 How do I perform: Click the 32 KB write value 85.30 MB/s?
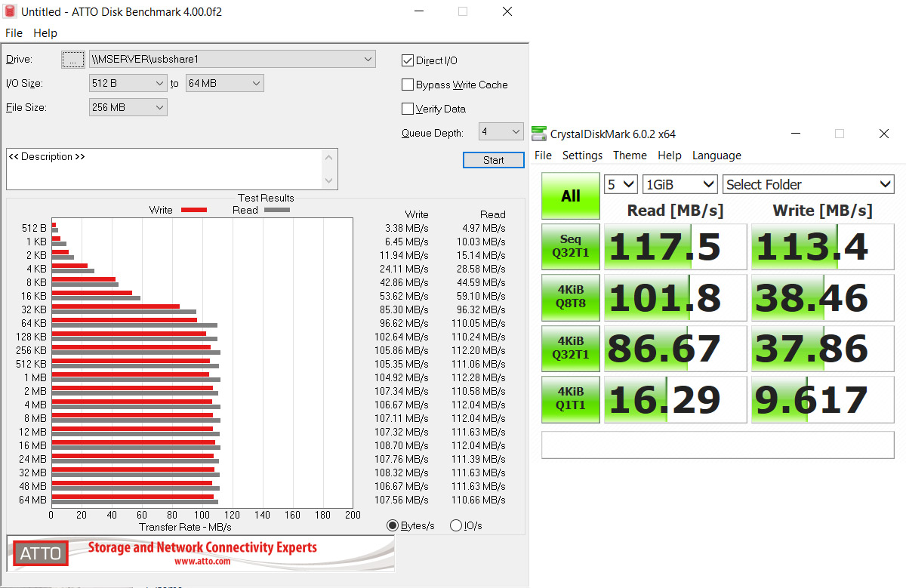pyautogui.click(x=404, y=309)
